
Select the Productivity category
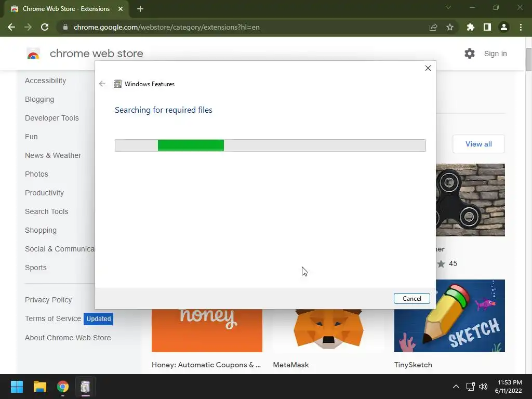[x=45, y=193]
